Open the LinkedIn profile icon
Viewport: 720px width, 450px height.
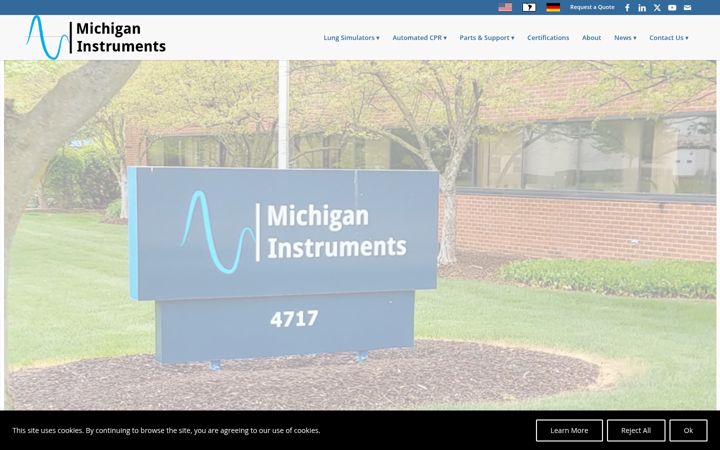click(x=642, y=7)
